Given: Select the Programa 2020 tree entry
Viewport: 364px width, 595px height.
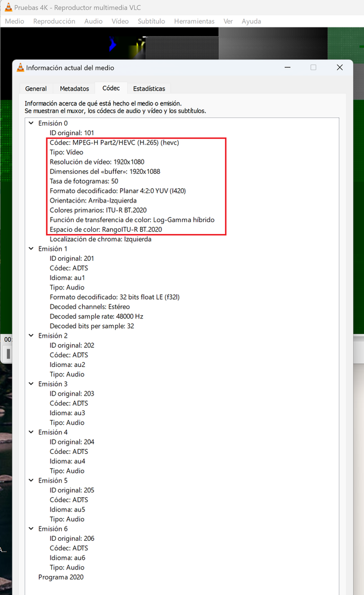Looking at the screenshot, I should (x=61, y=577).
